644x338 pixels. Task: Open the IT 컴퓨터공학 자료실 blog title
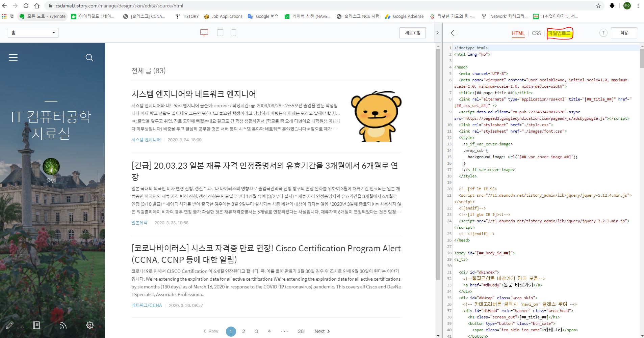coord(51,124)
